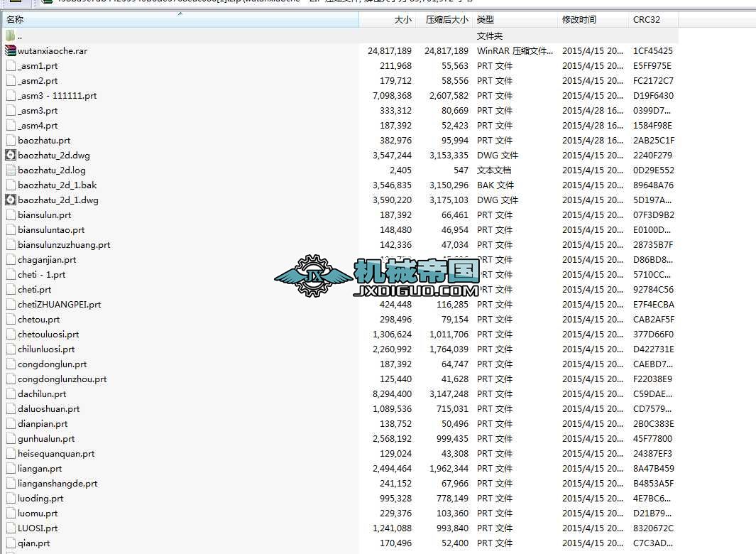This screenshot has height=554, width=756.
Task: Click the biansuluntao.prt file icon
Action: 11,229
